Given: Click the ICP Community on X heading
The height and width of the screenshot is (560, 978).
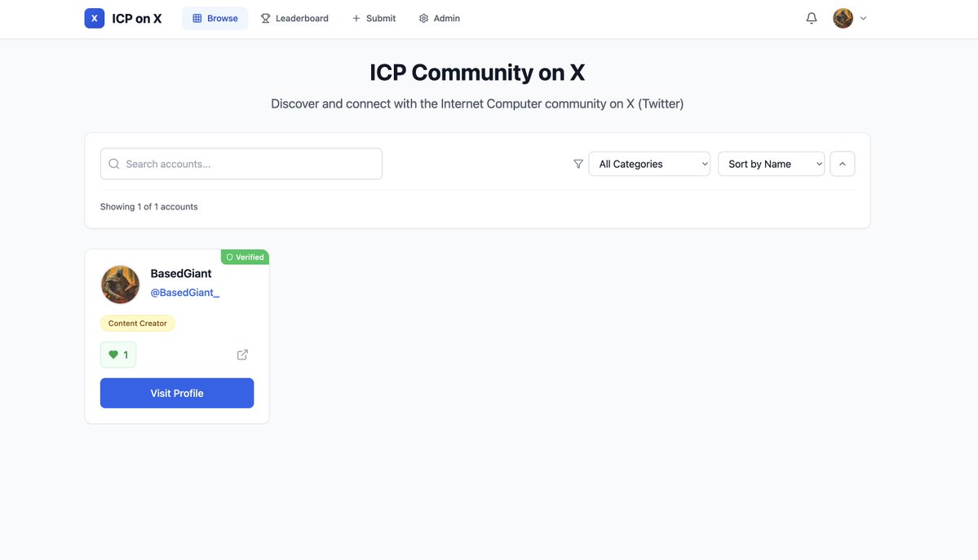Looking at the screenshot, I should 477,73.
